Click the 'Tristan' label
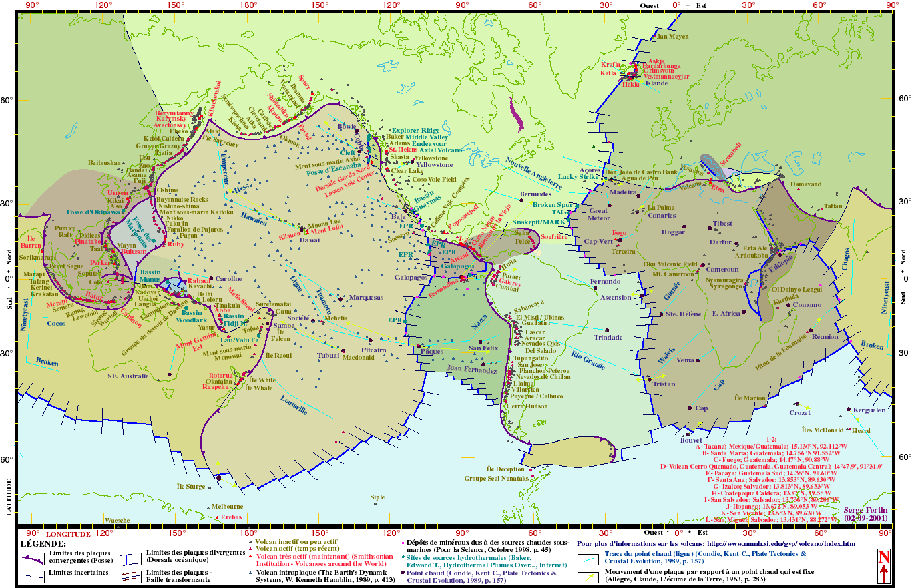This screenshot has height=588, width=912. point(664,384)
